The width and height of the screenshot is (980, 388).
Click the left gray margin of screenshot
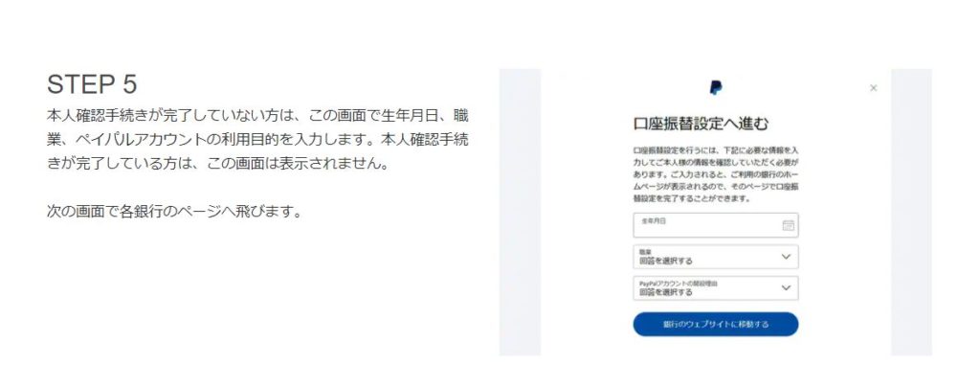pyautogui.click(x=520, y=212)
